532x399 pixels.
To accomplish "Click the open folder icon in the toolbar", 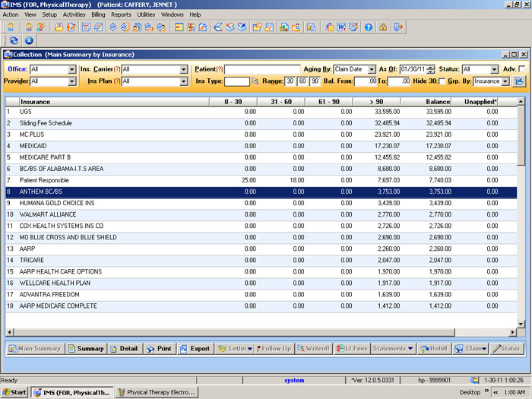I will point(59,27).
